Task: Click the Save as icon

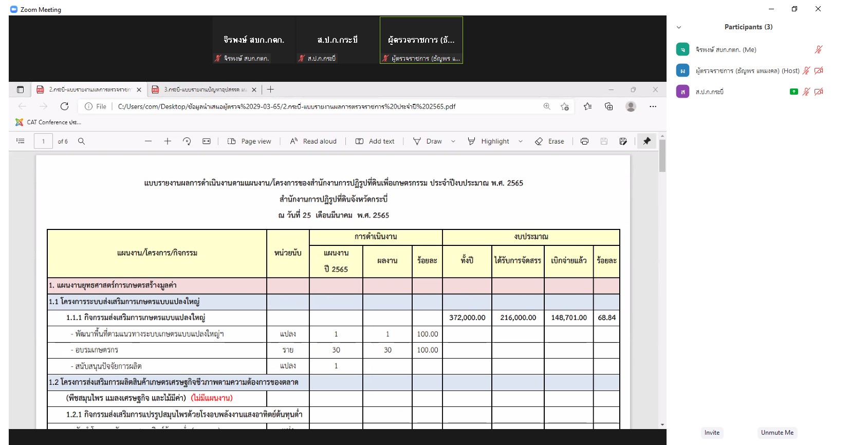Action: (623, 141)
